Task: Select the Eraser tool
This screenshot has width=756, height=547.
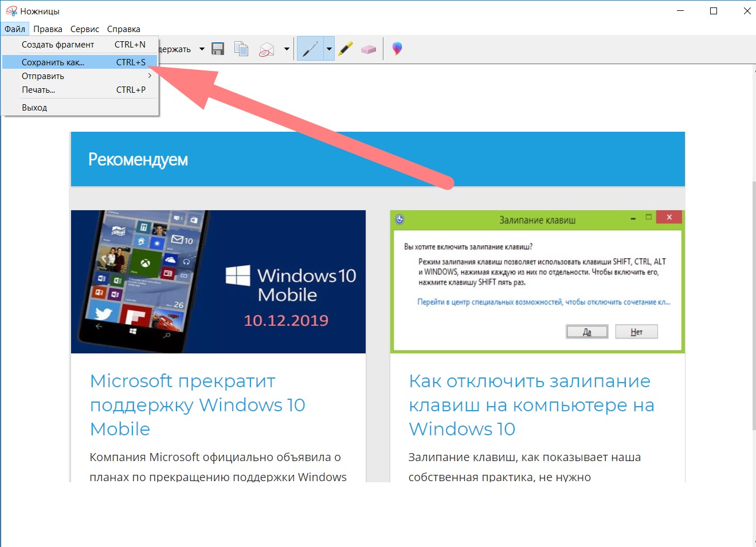Action: (369, 49)
